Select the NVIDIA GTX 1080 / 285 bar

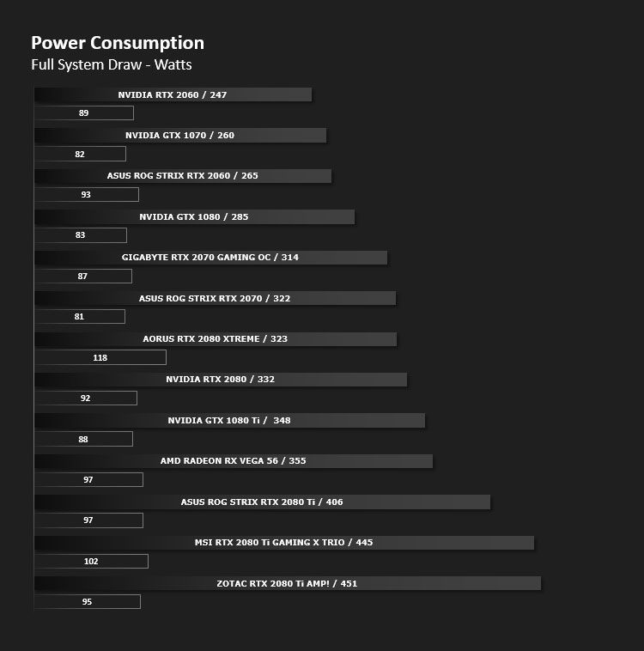pyautogui.click(x=194, y=216)
